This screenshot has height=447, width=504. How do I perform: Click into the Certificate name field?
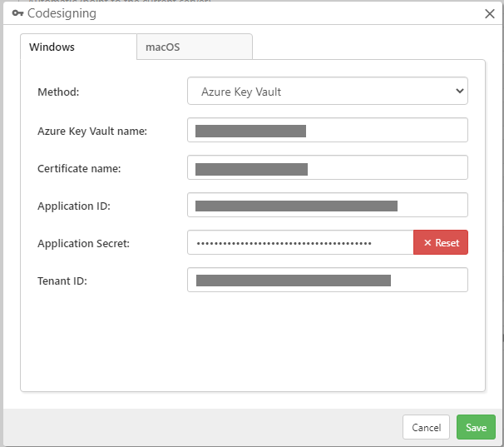[x=328, y=168]
